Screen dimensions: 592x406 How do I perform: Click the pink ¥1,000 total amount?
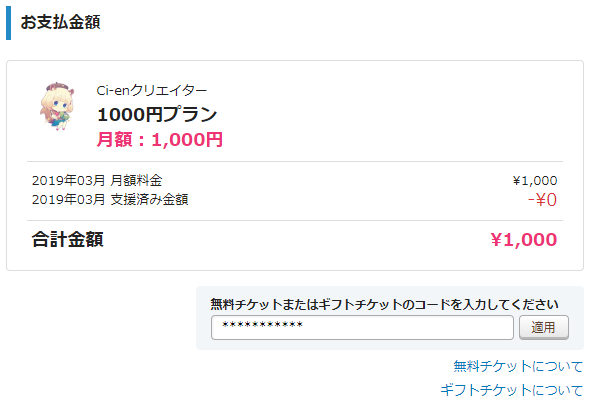click(x=524, y=239)
